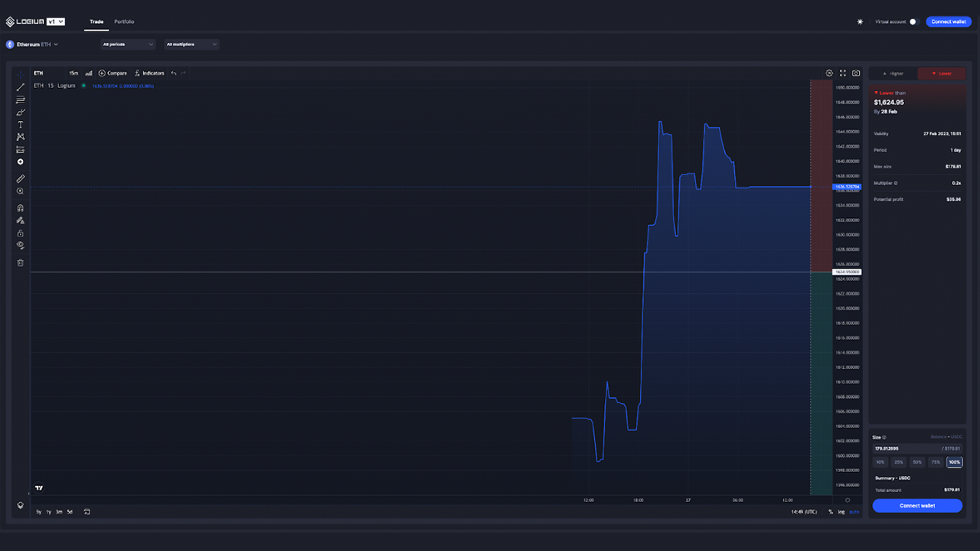Select the trend line drawing tool

tap(21, 87)
